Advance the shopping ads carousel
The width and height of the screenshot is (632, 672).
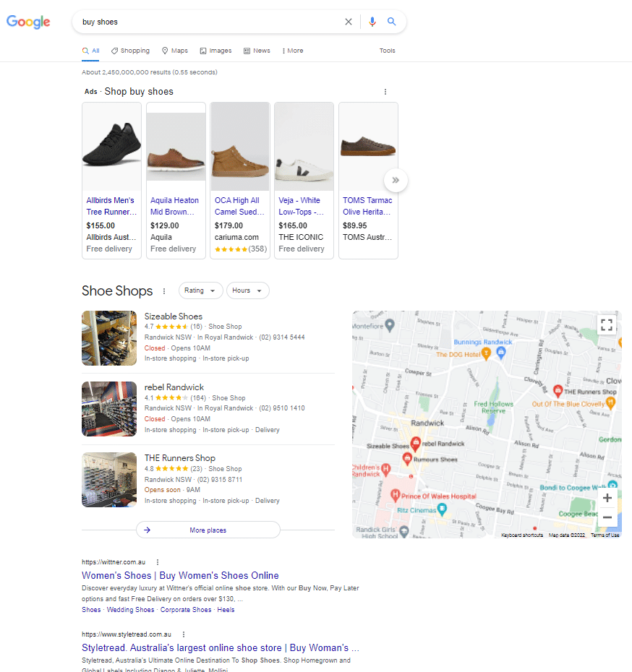(x=396, y=180)
